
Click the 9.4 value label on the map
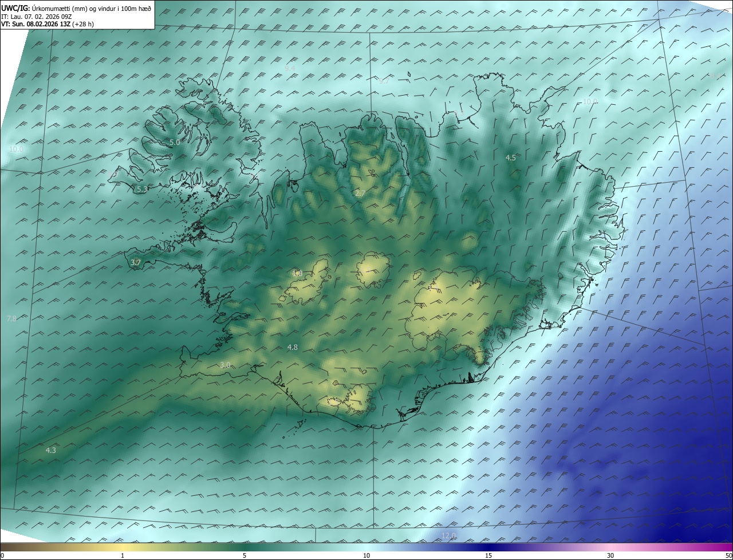[x=290, y=68]
